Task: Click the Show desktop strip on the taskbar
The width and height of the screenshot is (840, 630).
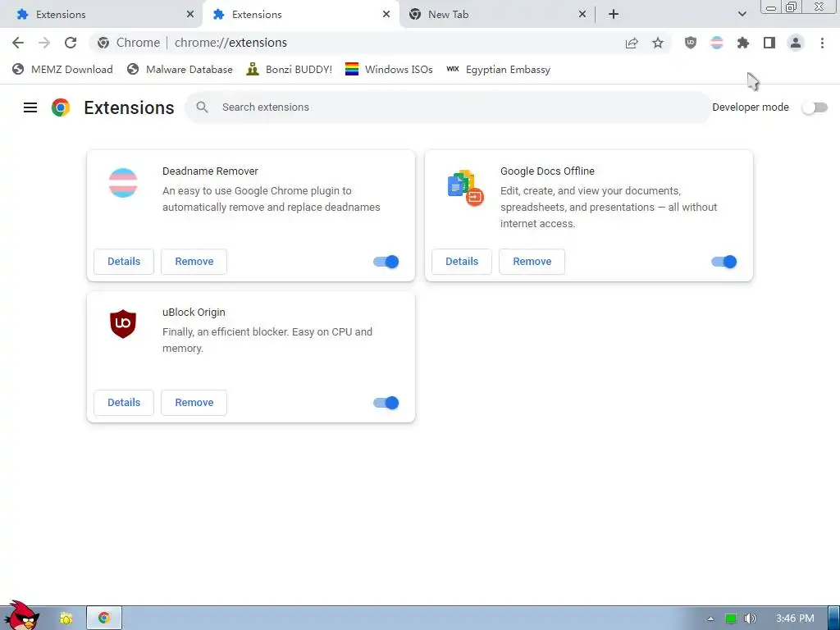Action: pos(833,619)
